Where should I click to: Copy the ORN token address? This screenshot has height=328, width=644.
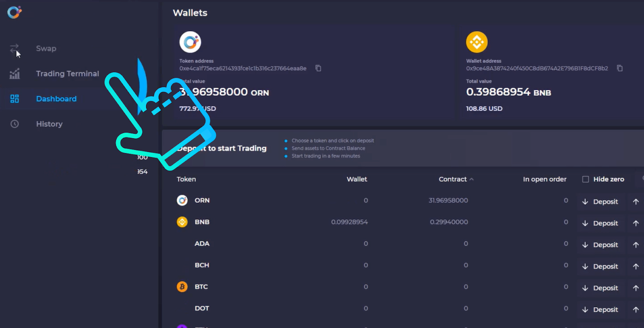318,68
